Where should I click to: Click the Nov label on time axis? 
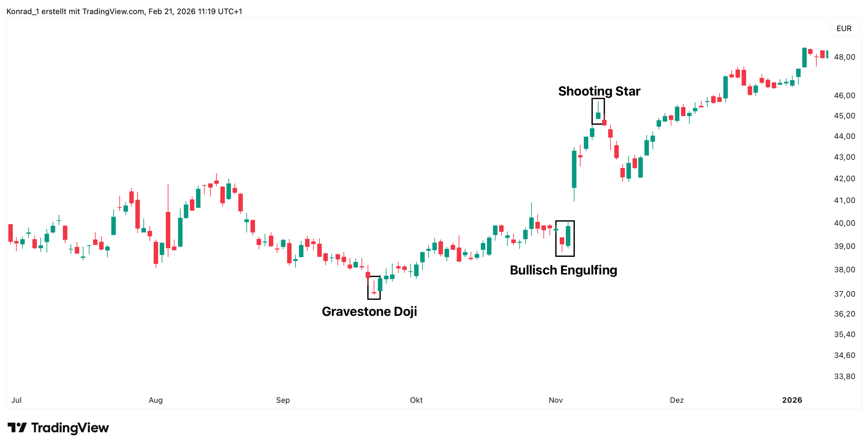click(555, 400)
